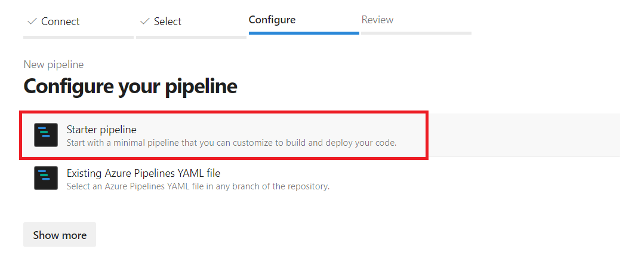Click the 'Configure your pipeline' heading
The width and height of the screenshot is (644, 270).
(130, 86)
